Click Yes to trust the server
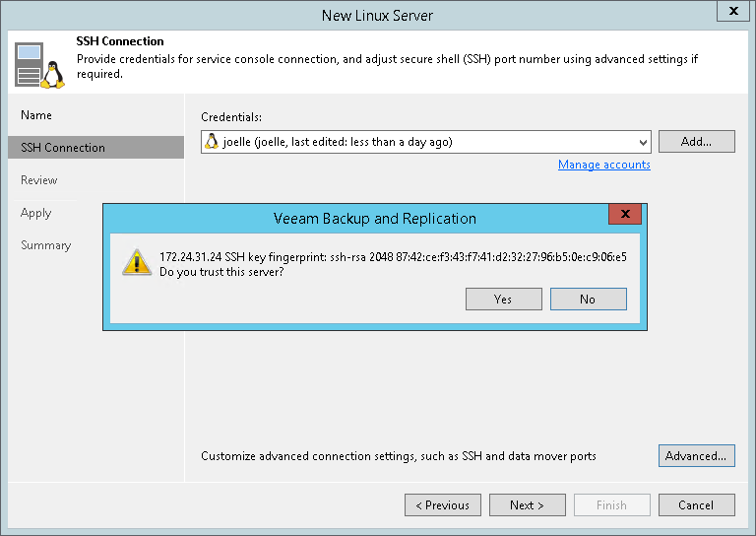 [x=503, y=299]
